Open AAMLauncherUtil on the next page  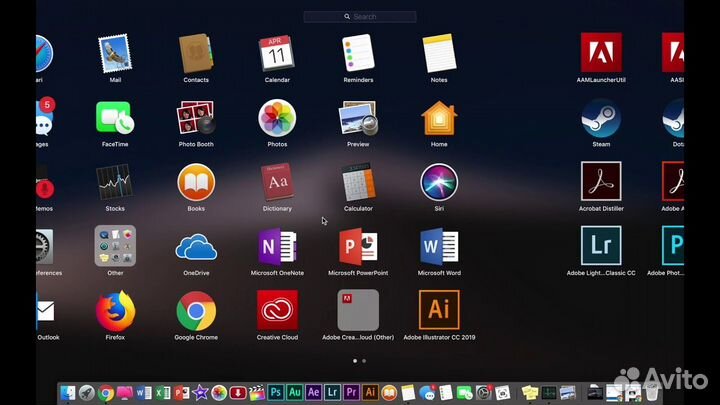point(601,52)
